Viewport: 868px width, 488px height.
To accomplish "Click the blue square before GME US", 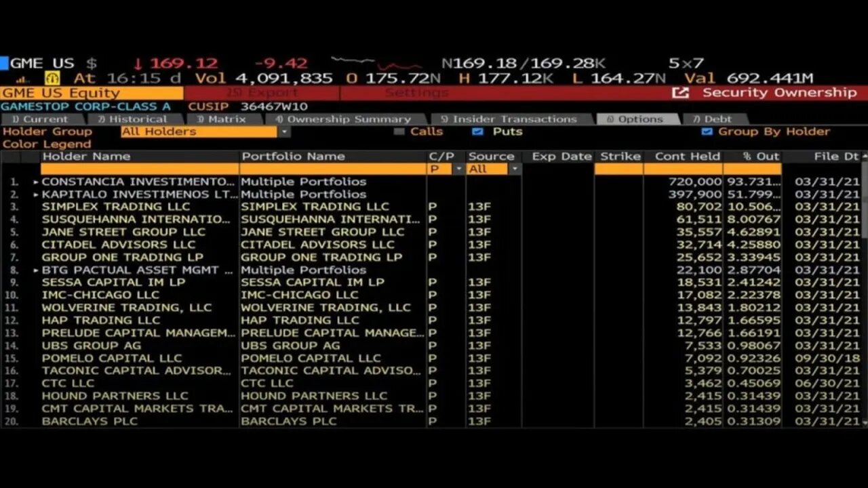I will coord(4,63).
